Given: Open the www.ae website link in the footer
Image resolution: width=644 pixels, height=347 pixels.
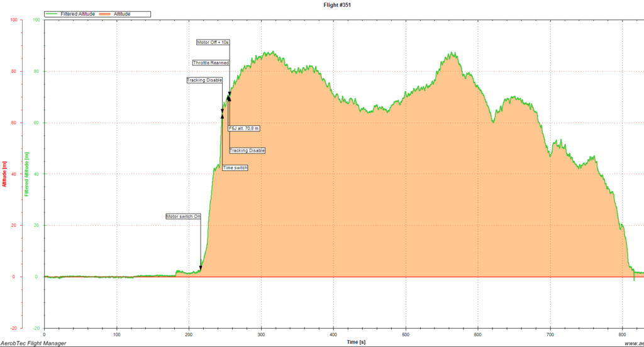Looking at the screenshot, I should point(633,343).
